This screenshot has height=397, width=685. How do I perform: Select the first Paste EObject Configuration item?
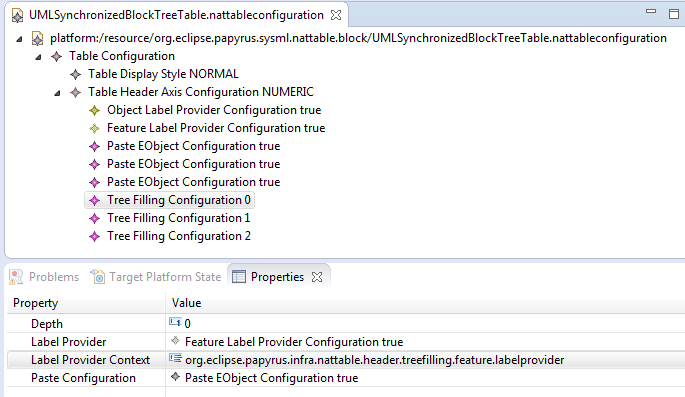pyautogui.click(x=194, y=146)
